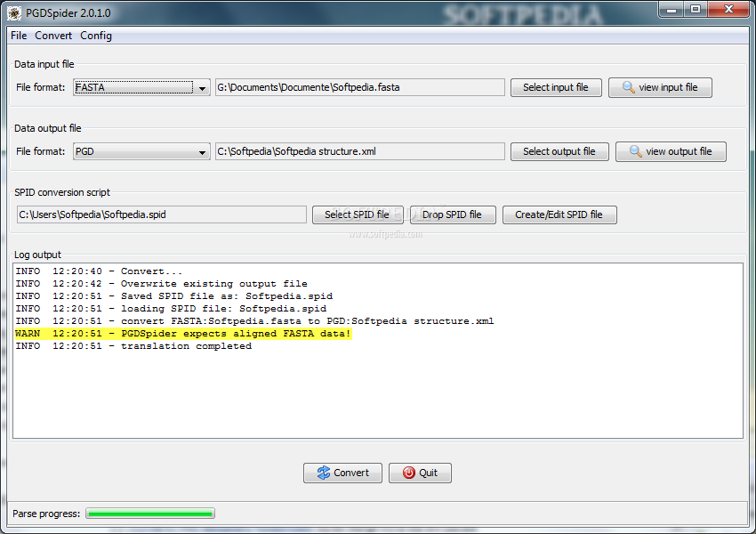Select the 'loading SPID file' log line
The height and width of the screenshot is (534, 756).
[x=171, y=309]
